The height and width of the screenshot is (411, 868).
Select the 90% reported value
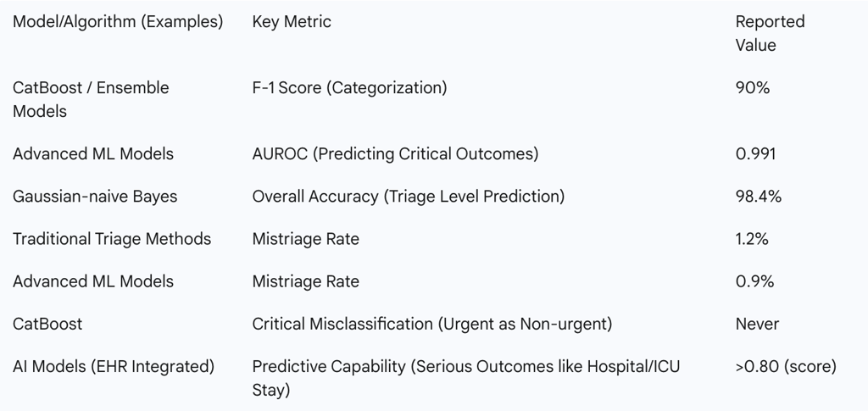(753, 87)
